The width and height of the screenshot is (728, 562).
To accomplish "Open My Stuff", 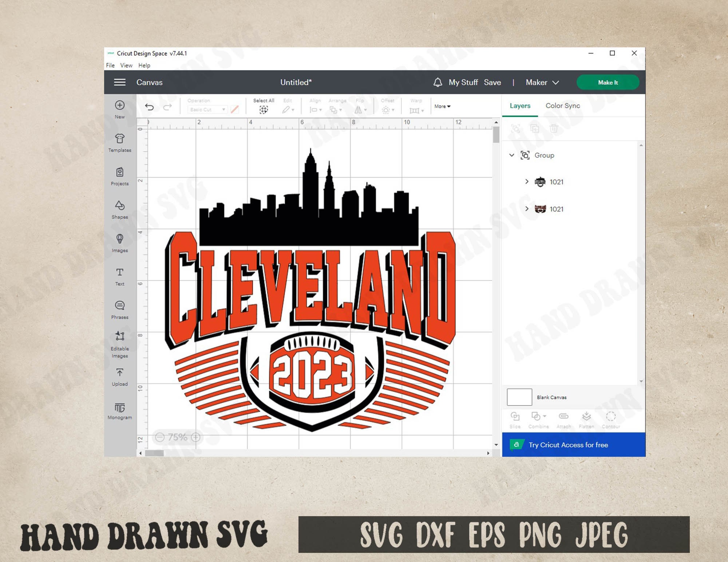I will point(463,82).
